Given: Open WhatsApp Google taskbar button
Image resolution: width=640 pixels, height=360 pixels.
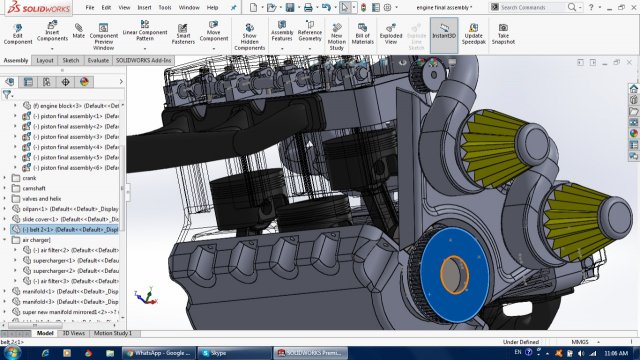Looking at the screenshot, I should point(159,353).
